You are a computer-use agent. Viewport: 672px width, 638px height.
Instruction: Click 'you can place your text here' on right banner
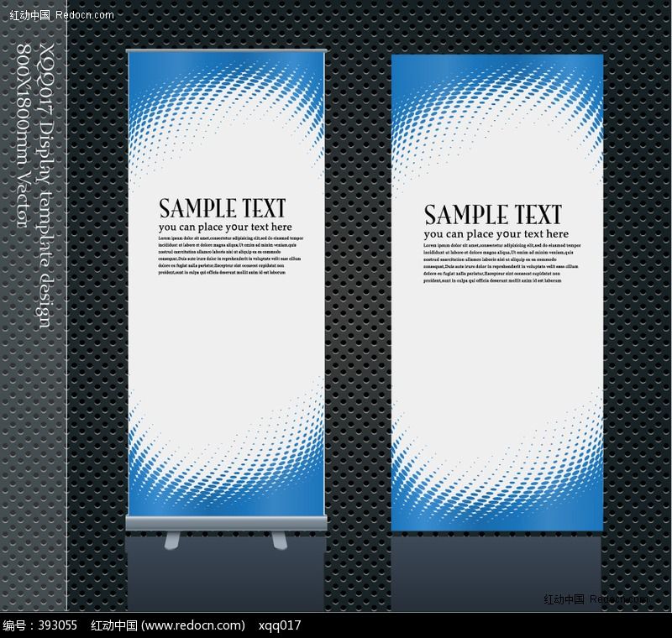coord(496,234)
